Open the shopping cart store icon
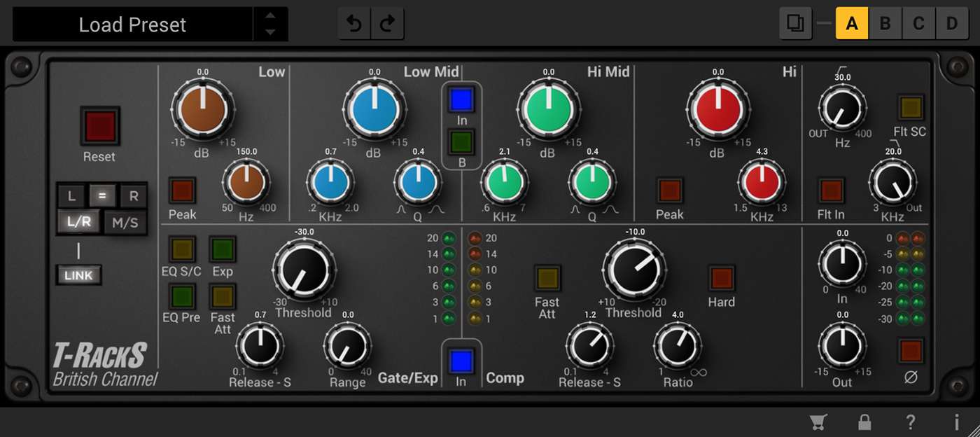The image size is (980, 437). coord(817,422)
